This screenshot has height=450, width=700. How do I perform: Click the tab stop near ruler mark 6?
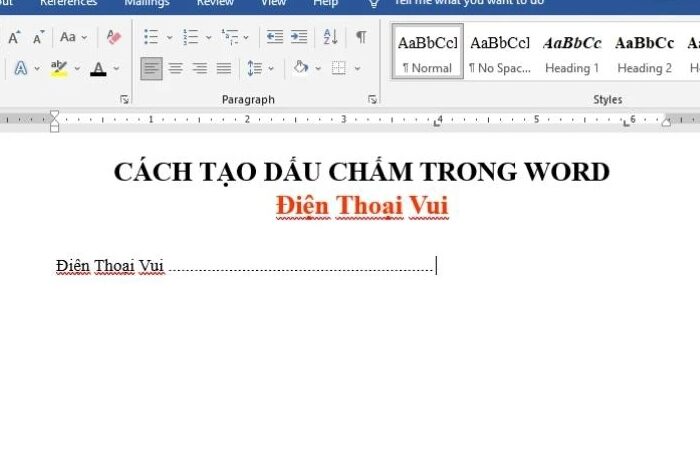click(x=626, y=124)
